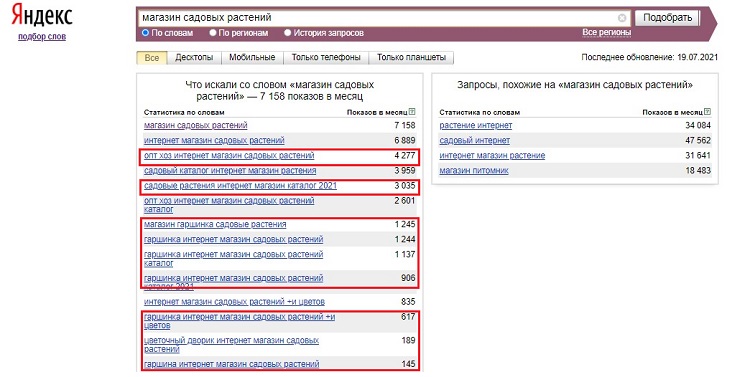Open гаршинка интернет магазин садовых растений with 1 244 shows
This screenshot has width=750, height=377.
click(x=233, y=239)
